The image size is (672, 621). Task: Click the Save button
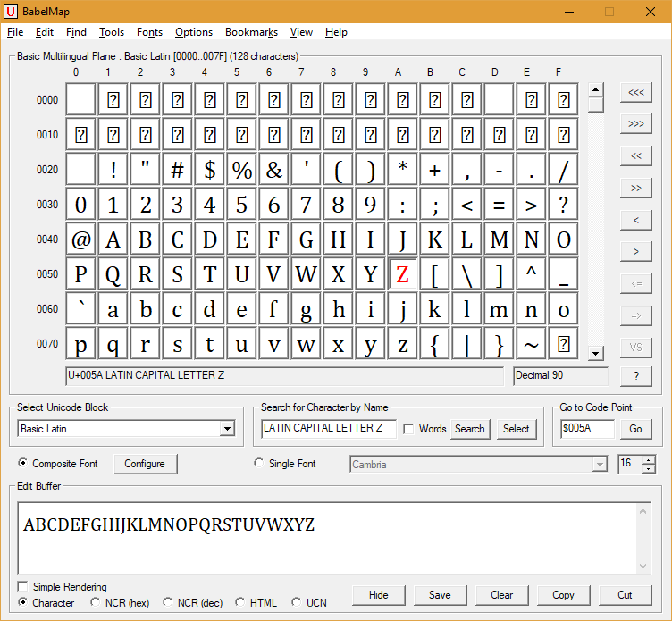tap(440, 595)
